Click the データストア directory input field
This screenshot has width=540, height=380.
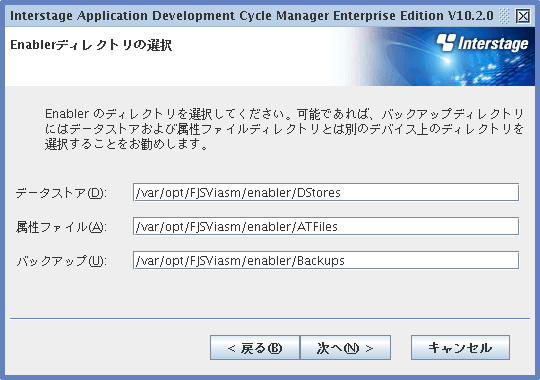(x=326, y=192)
